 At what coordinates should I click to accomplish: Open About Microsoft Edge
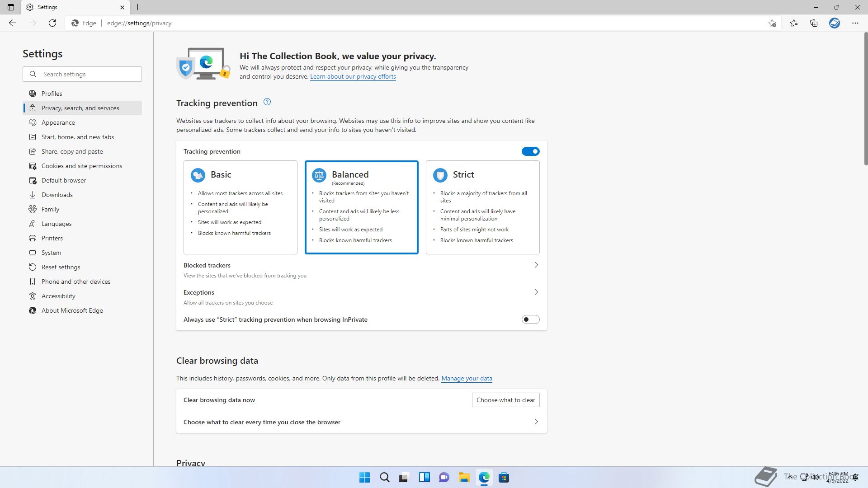82,310
